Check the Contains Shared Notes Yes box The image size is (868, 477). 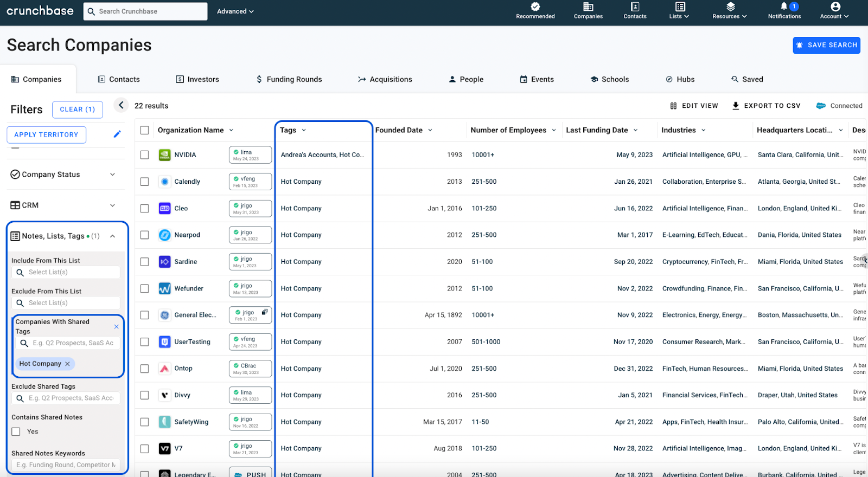click(16, 431)
